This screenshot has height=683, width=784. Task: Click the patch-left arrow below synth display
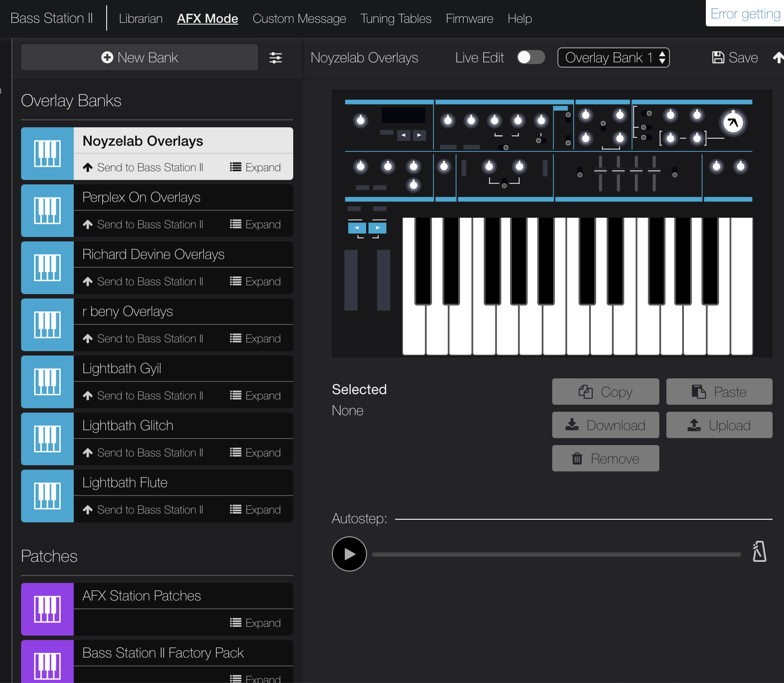(403, 135)
